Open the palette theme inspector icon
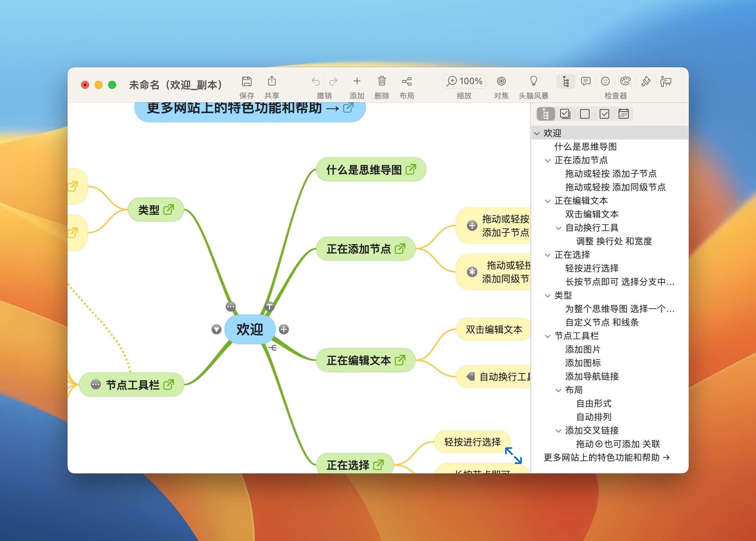Viewport: 756px width, 541px height. [x=625, y=81]
